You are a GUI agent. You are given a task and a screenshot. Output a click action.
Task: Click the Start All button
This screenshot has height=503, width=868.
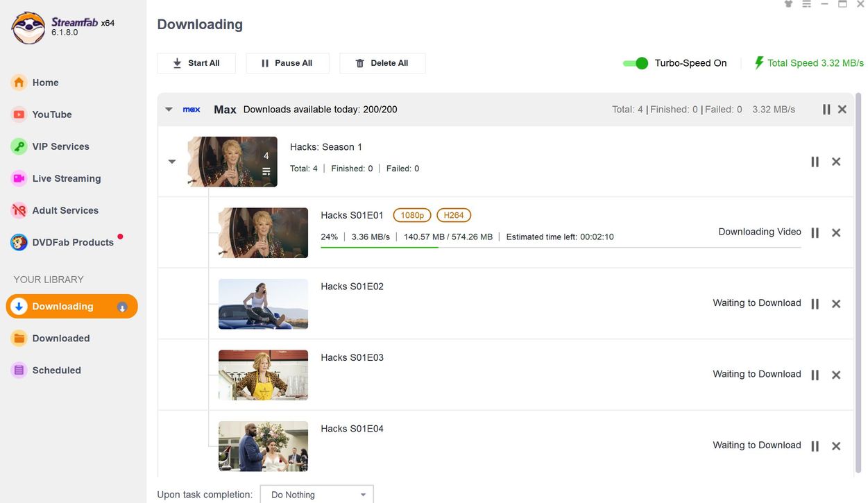[196, 63]
